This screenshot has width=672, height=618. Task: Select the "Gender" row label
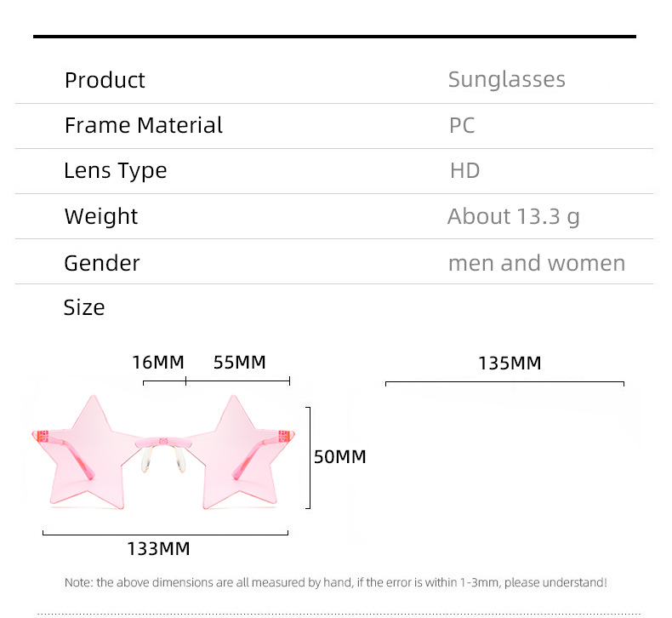pyautogui.click(x=101, y=262)
